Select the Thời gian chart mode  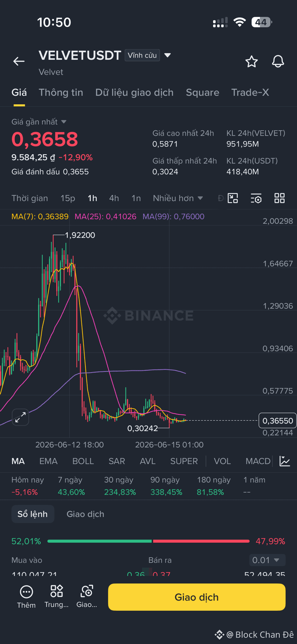pos(30,198)
